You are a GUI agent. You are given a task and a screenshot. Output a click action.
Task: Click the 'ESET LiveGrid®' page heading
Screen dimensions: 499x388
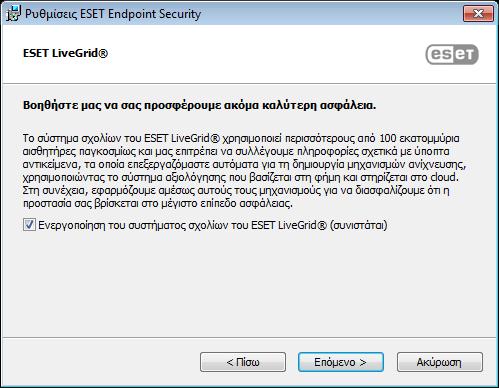pyautogui.click(x=65, y=53)
